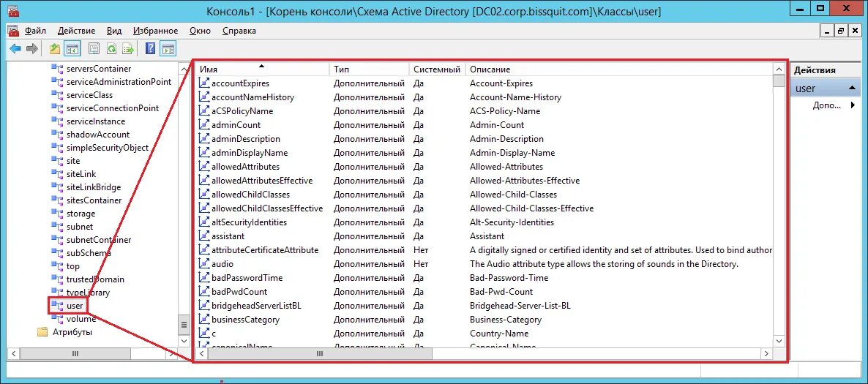This screenshot has height=384, width=868.
Task: Click the down arrow of the tree pane scrollbar
Action: pos(184,341)
